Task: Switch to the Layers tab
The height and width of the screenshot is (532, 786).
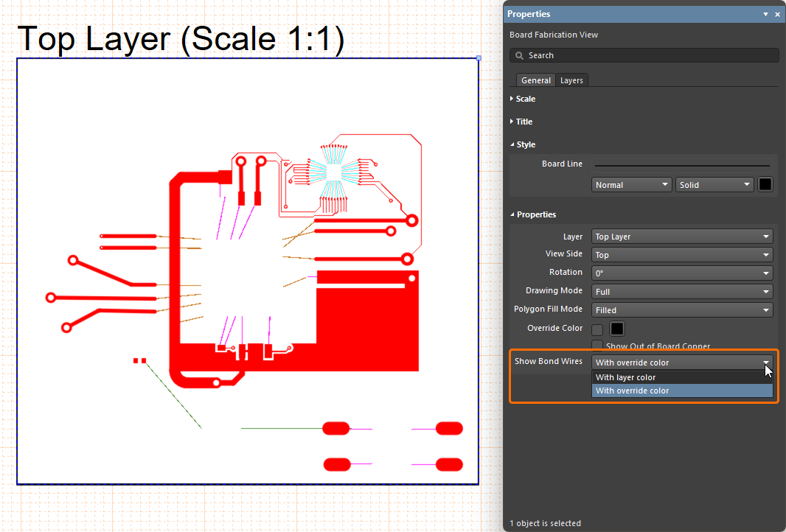Action: (x=571, y=80)
